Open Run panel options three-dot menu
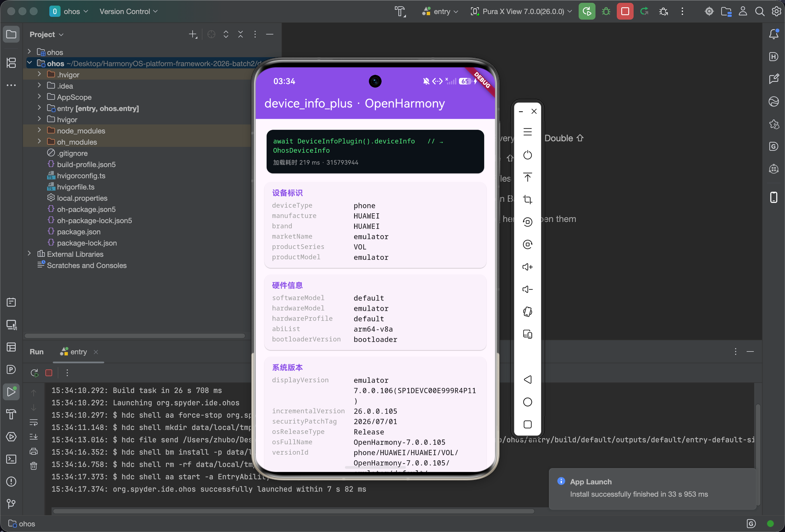Viewport: 785px width, 532px height. (x=735, y=351)
